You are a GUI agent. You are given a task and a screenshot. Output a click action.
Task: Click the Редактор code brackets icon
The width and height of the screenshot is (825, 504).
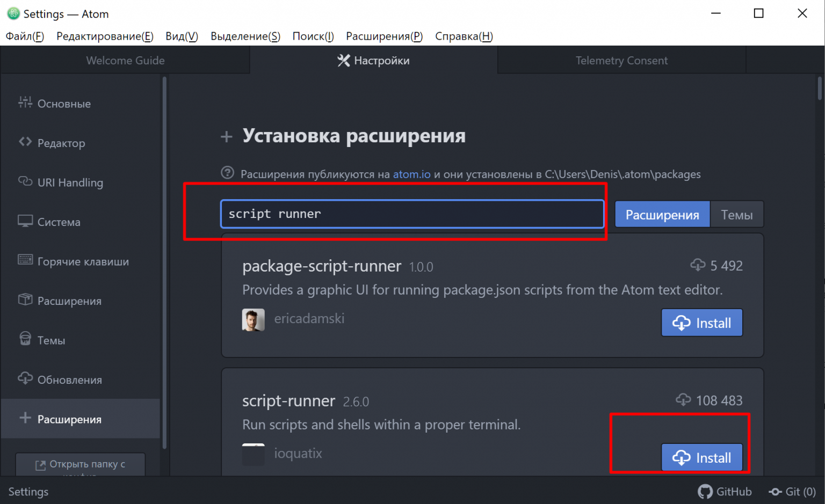click(25, 142)
